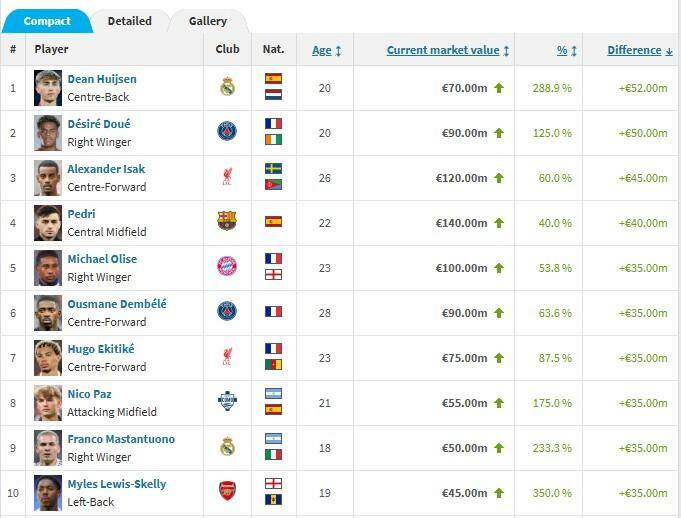
Task: Click Spain flag in Pedri's row
Action: tap(273, 221)
